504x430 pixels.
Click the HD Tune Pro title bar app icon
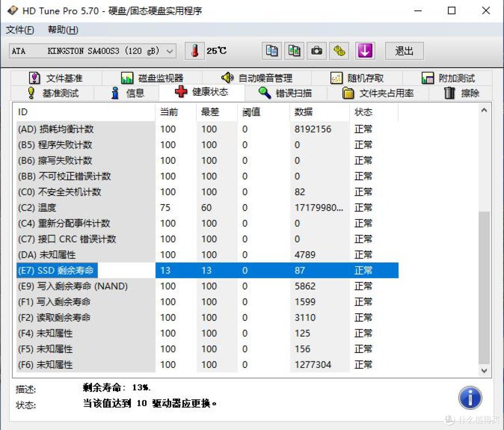point(12,11)
